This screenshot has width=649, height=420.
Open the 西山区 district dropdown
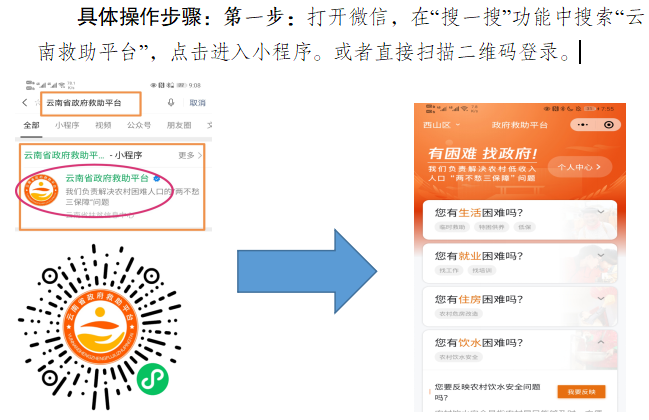click(x=441, y=125)
